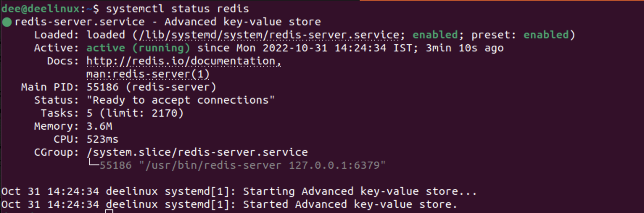Click the 'Started Advanced key-value store' log line
644x213 pixels.
tap(229, 205)
